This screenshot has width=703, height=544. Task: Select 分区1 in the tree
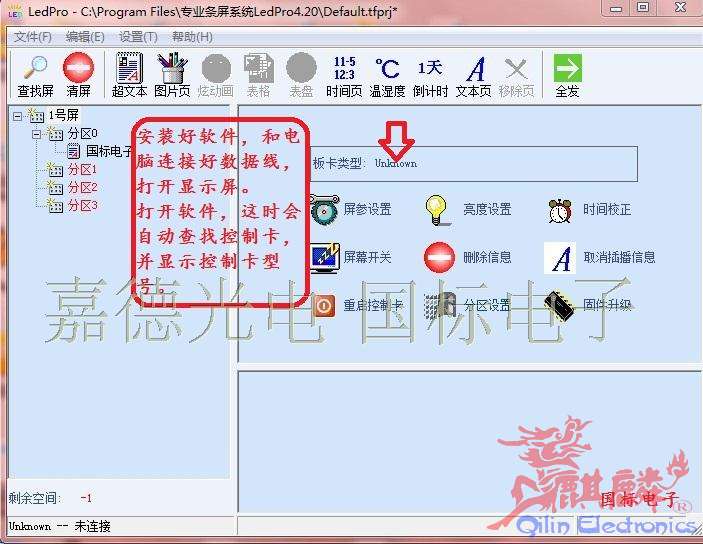pos(82,169)
